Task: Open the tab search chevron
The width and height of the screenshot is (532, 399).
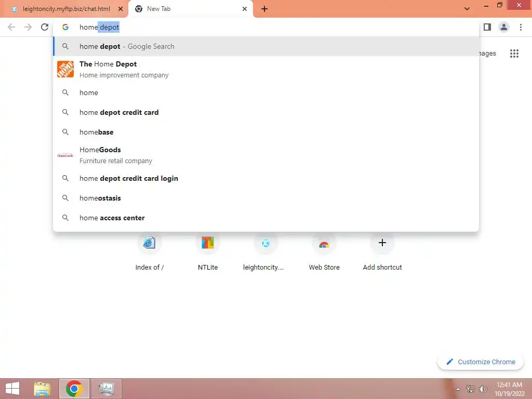Action: pyautogui.click(x=467, y=9)
